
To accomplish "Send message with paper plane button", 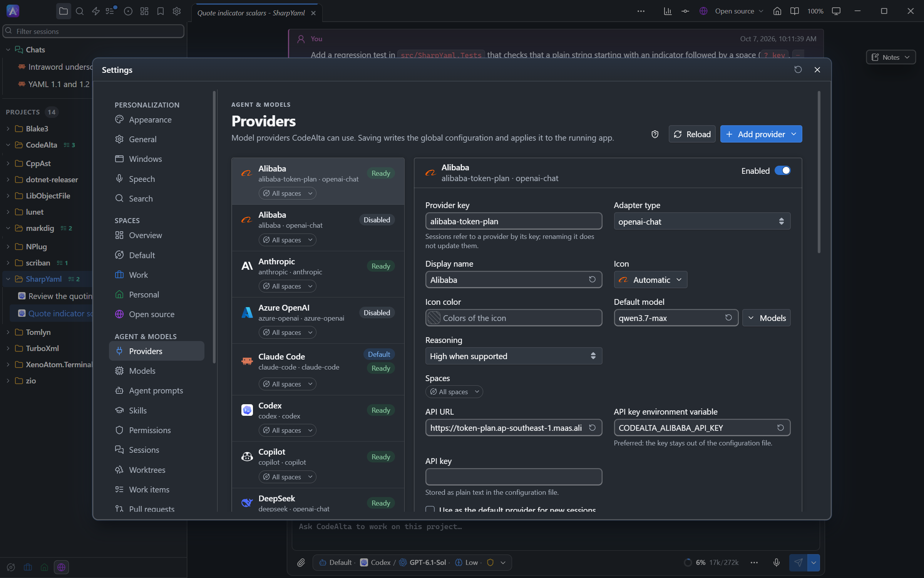I will 798,563.
